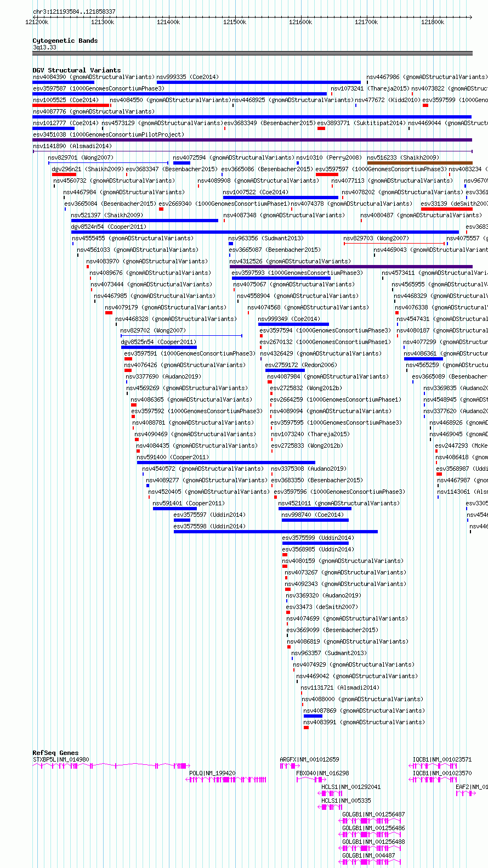Click the 121500k ruler tick label
The image size is (488, 868).
pyautogui.click(x=235, y=22)
